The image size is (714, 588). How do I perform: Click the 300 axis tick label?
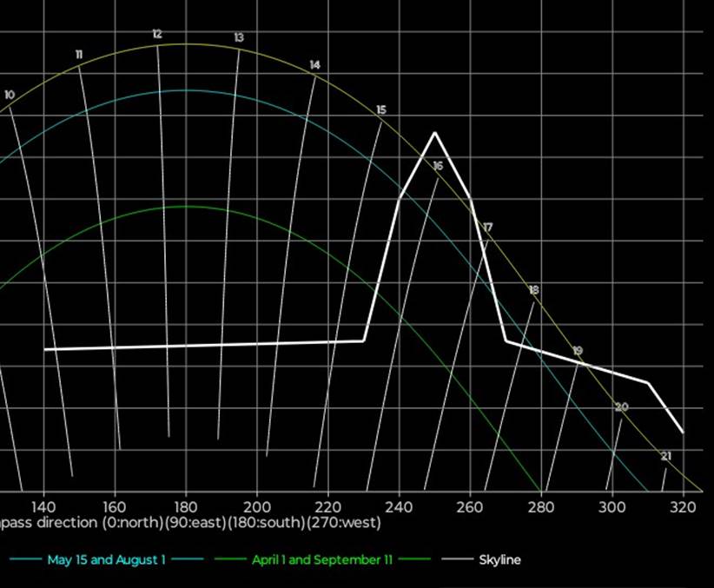click(x=612, y=506)
